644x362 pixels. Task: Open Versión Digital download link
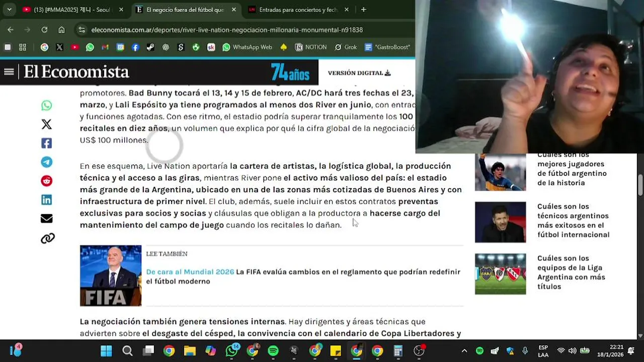pyautogui.click(x=359, y=73)
